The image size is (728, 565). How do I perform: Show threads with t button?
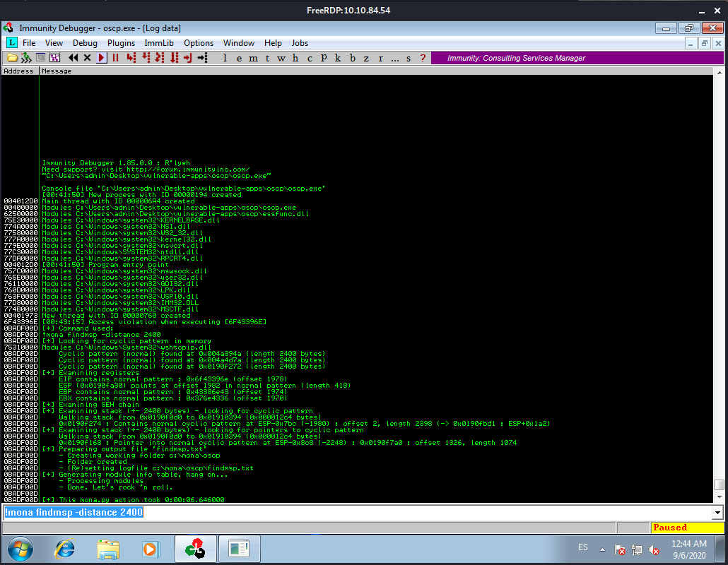coord(267,58)
